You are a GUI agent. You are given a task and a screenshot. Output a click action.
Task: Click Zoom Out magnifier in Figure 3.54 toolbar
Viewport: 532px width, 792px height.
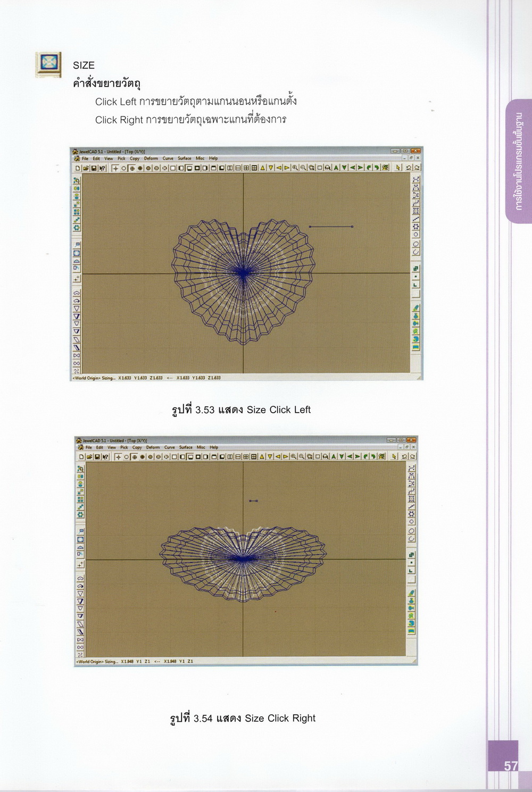pos(301,457)
